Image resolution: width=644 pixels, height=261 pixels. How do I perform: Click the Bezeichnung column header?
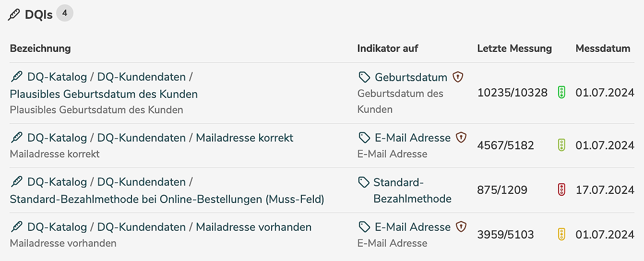pyautogui.click(x=40, y=48)
